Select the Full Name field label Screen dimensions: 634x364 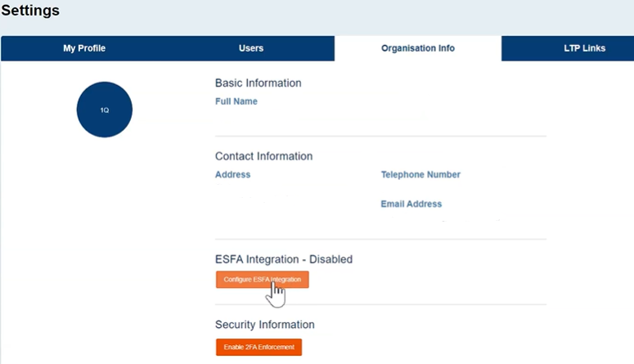[x=236, y=101]
